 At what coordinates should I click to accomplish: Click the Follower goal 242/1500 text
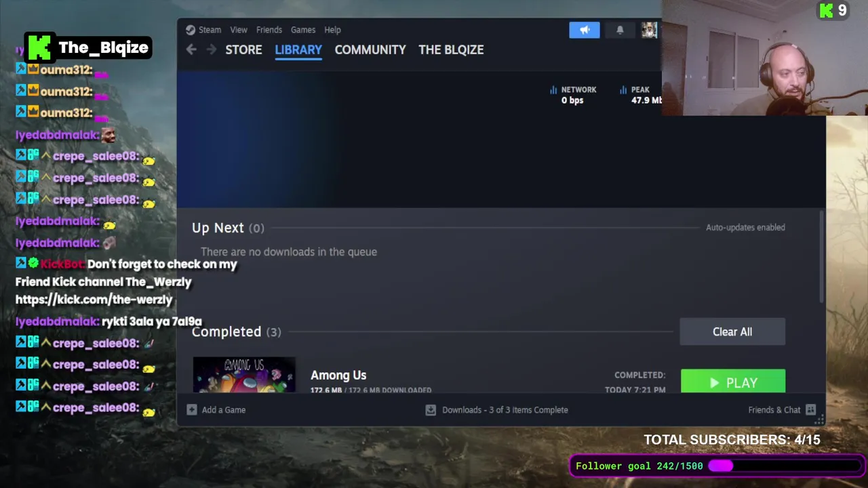click(639, 466)
